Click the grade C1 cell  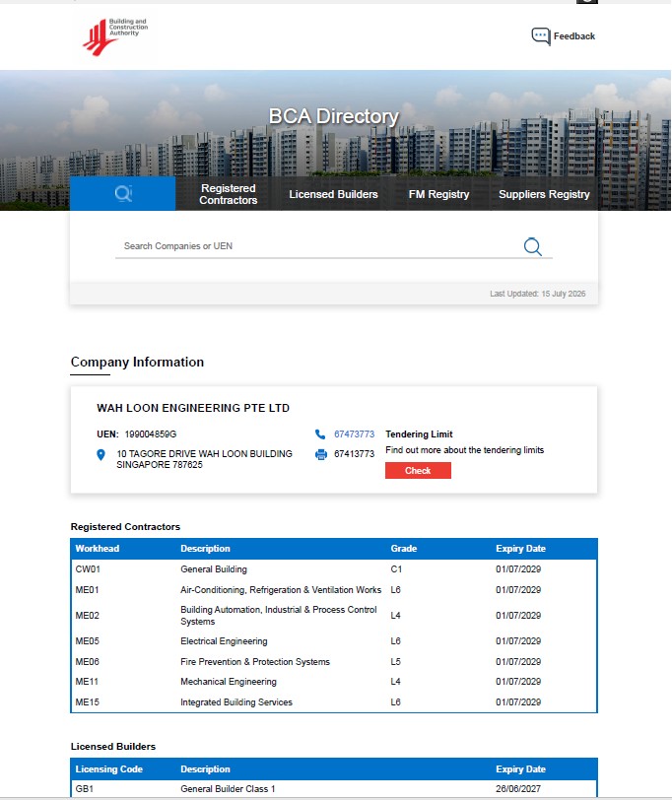click(x=396, y=569)
